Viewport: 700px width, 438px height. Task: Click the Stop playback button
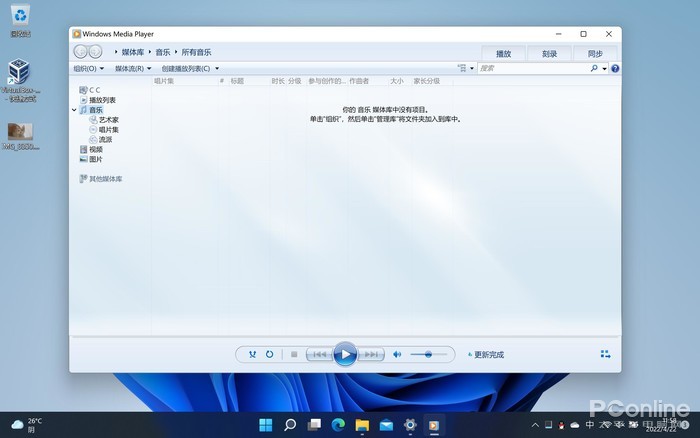click(x=294, y=354)
